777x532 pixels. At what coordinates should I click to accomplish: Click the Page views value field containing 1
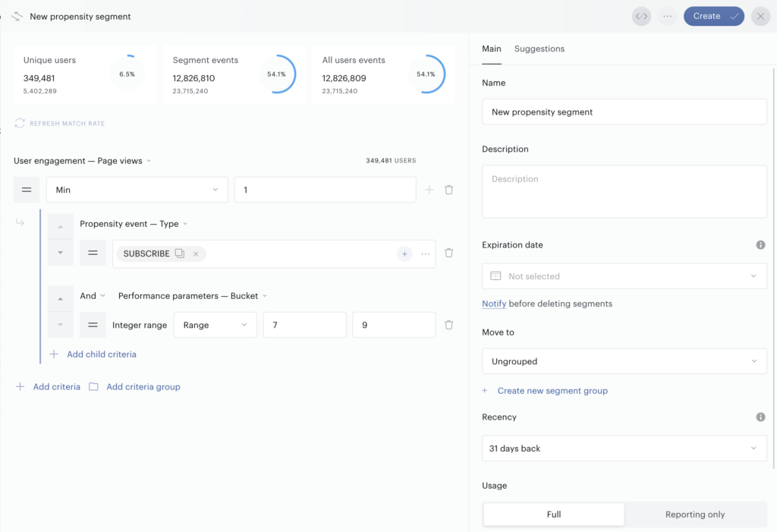(x=325, y=190)
